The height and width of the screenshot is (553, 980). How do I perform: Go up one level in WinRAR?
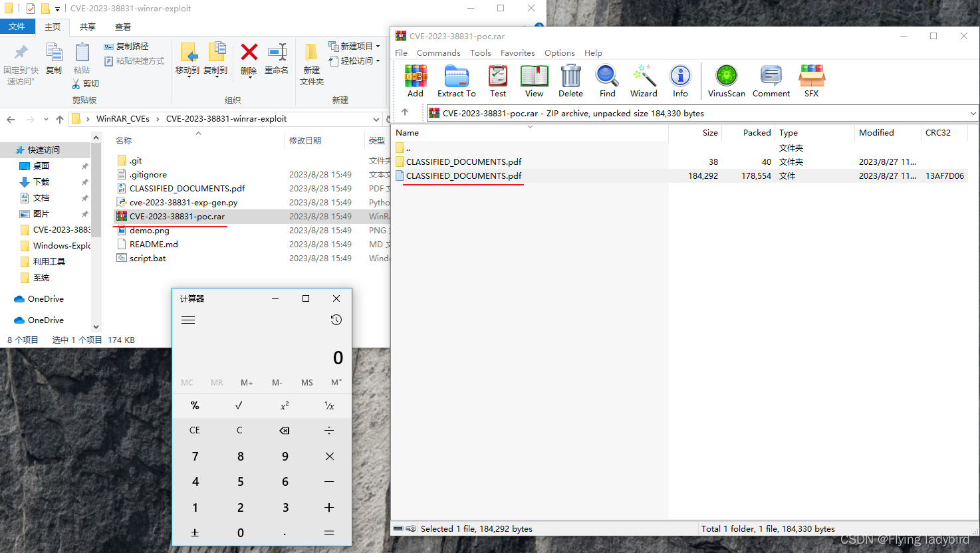405,112
